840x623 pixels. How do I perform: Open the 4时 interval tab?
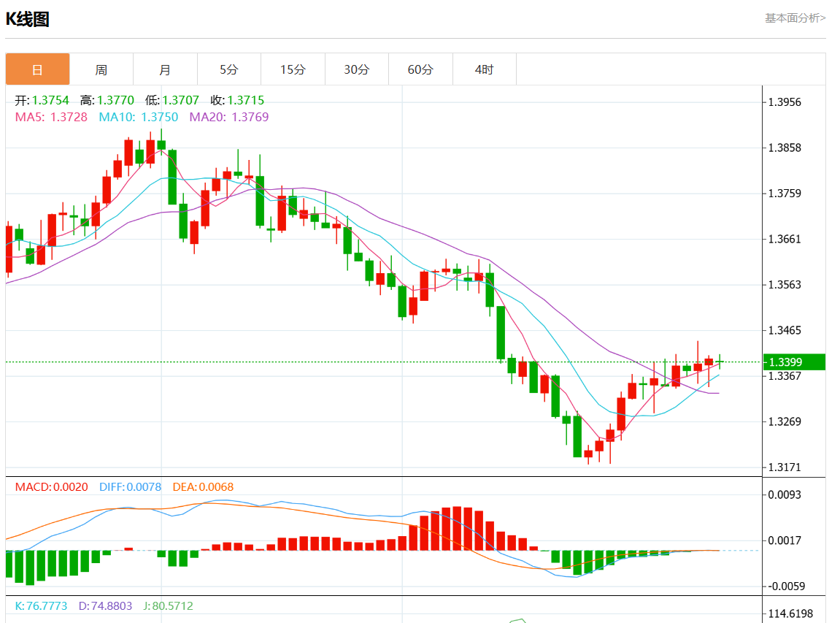485,69
